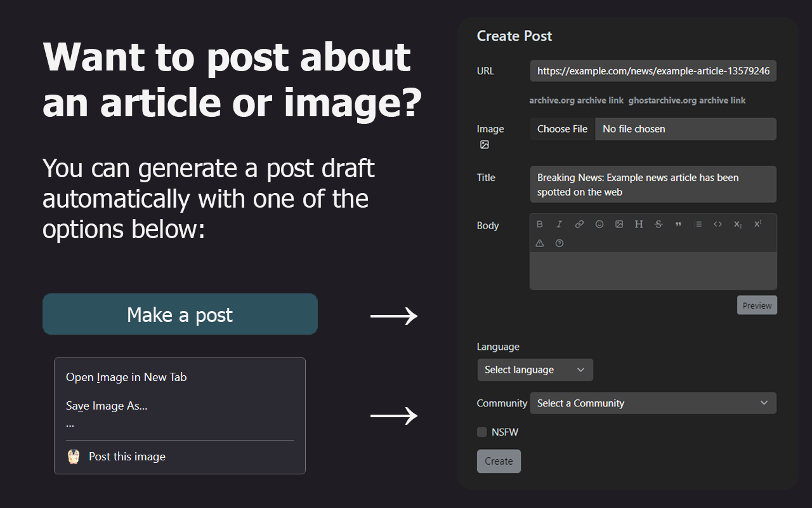
Task: Insert image icon in body toolbar
Action: 619,224
